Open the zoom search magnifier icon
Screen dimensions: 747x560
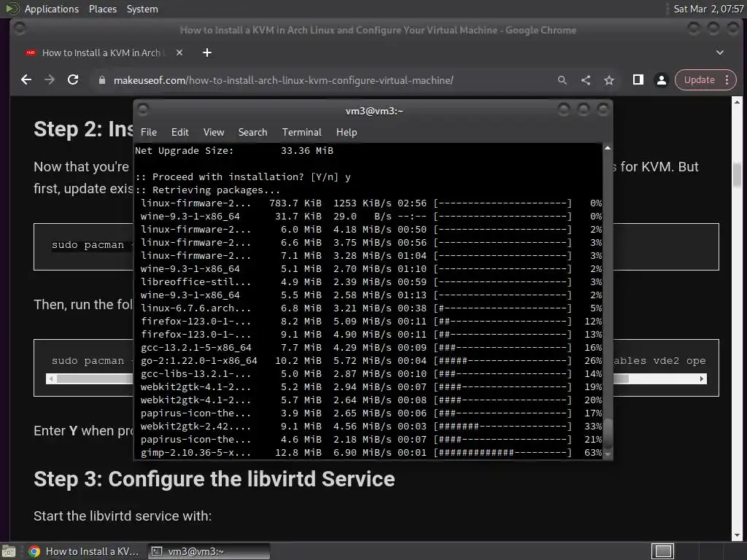[562, 80]
